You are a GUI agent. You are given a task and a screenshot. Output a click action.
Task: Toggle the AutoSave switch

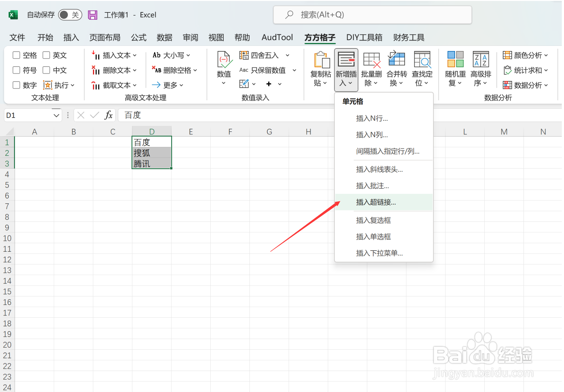tap(70, 15)
